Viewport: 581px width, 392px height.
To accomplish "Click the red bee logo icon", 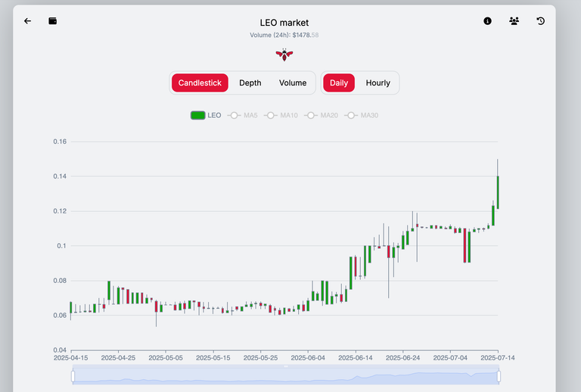I will 284,54.
